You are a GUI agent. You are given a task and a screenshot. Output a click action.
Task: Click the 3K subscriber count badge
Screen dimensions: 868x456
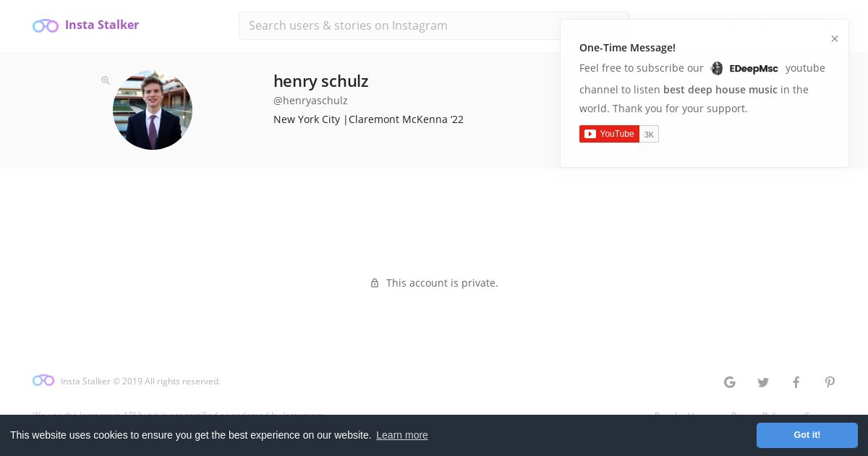point(649,134)
